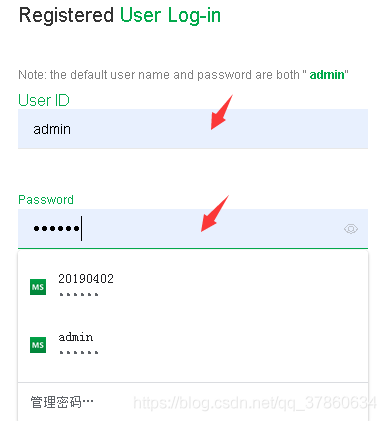Click the gray default credentials note text
The image size is (386, 421).
coord(183,75)
